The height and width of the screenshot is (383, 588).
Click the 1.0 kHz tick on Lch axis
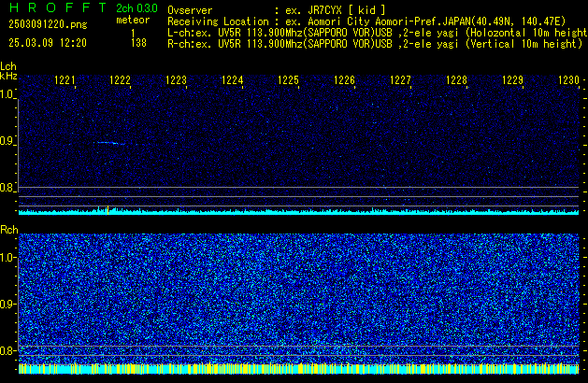pos(7,94)
